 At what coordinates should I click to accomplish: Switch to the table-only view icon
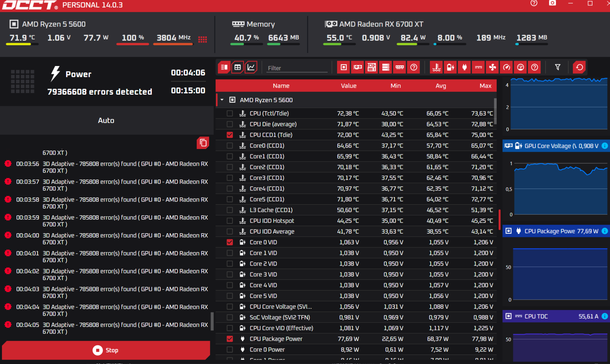238,67
